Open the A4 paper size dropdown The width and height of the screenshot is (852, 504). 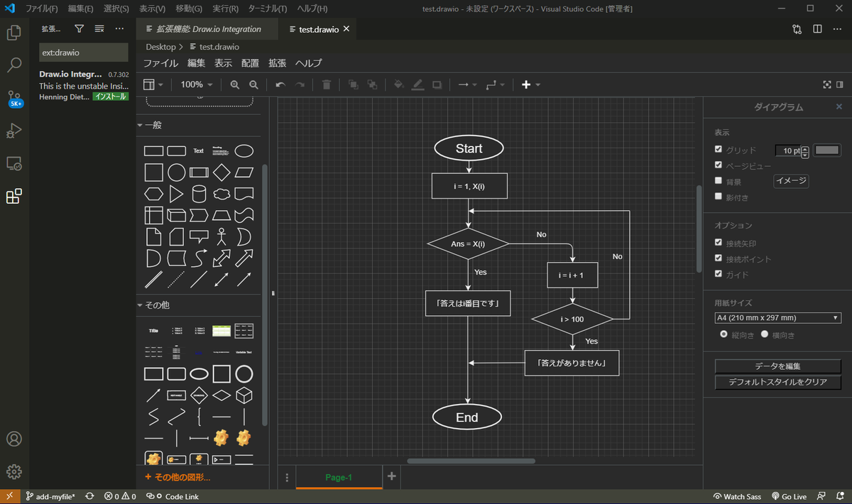pyautogui.click(x=777, y=317)
